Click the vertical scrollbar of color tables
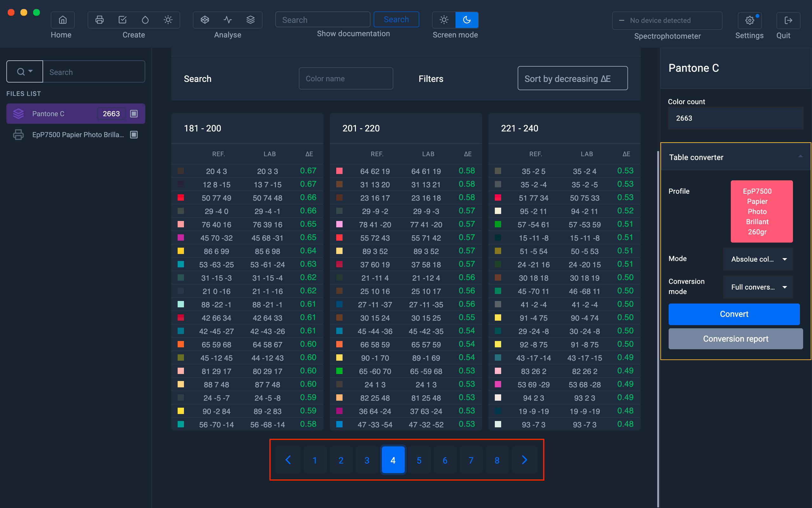Viewport: 812px width, 508px height. (x=658, y=329)
